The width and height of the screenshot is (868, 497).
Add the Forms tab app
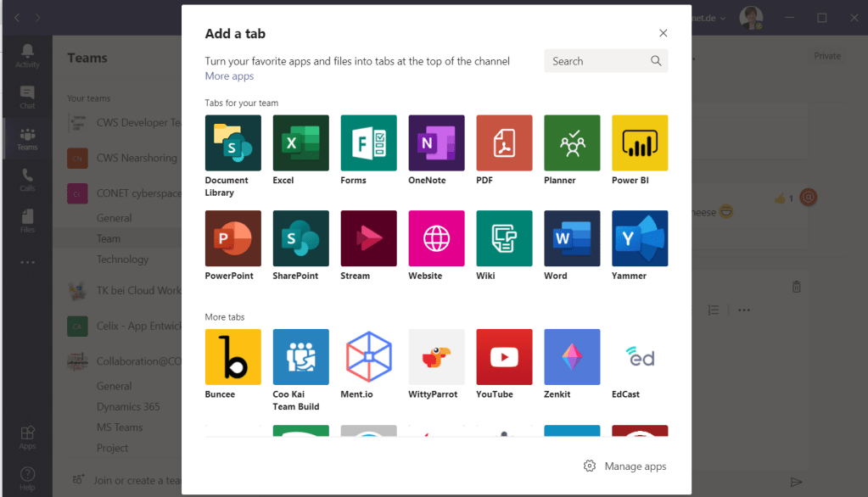tap(368, 143)
